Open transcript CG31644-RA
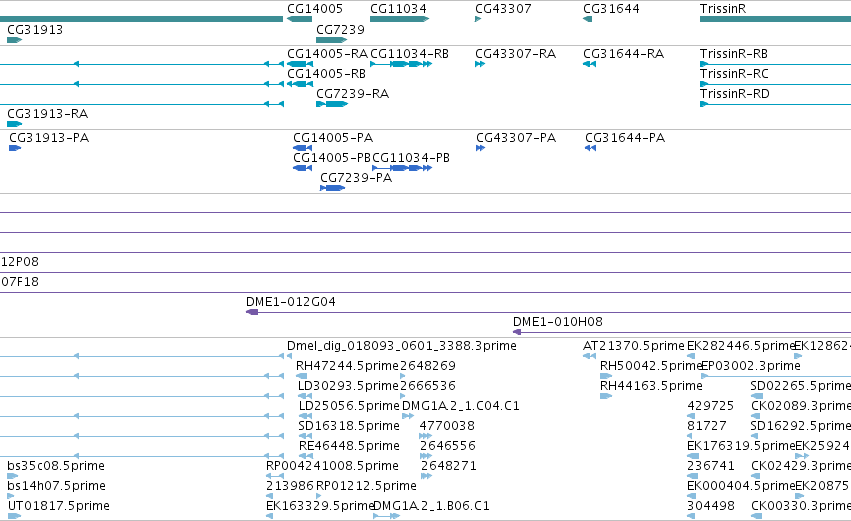 589,64
